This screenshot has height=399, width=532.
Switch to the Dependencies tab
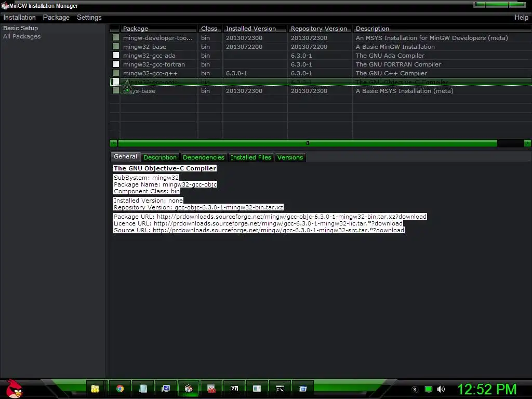204,157
